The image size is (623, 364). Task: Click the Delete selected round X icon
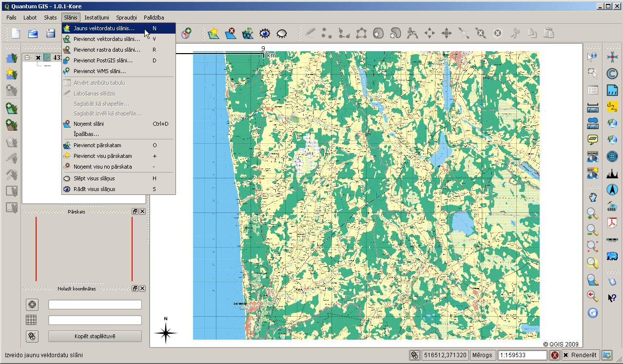coord(498,33)
